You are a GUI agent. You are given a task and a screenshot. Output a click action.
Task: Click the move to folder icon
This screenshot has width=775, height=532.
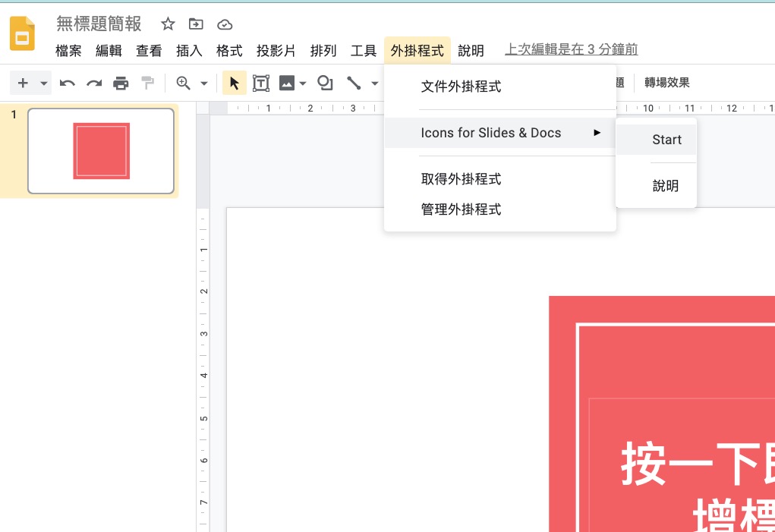point(196,24)
